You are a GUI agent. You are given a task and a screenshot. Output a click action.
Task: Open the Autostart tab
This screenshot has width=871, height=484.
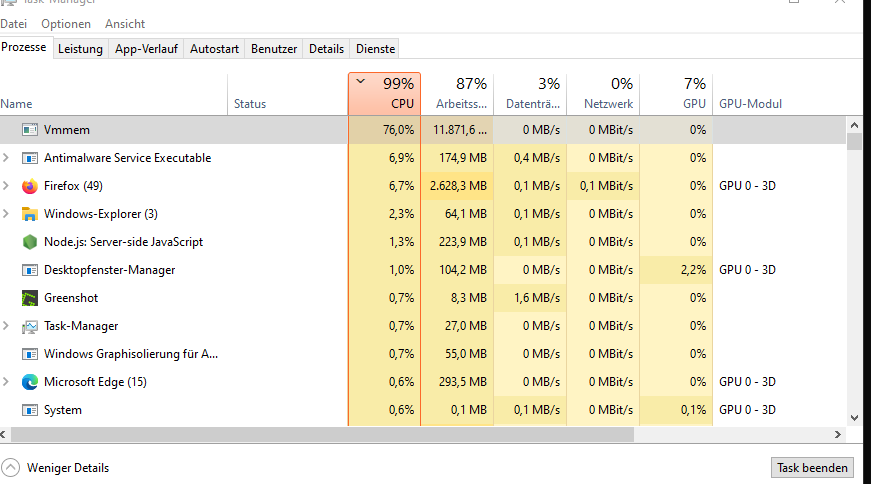[x=214, y=49]
